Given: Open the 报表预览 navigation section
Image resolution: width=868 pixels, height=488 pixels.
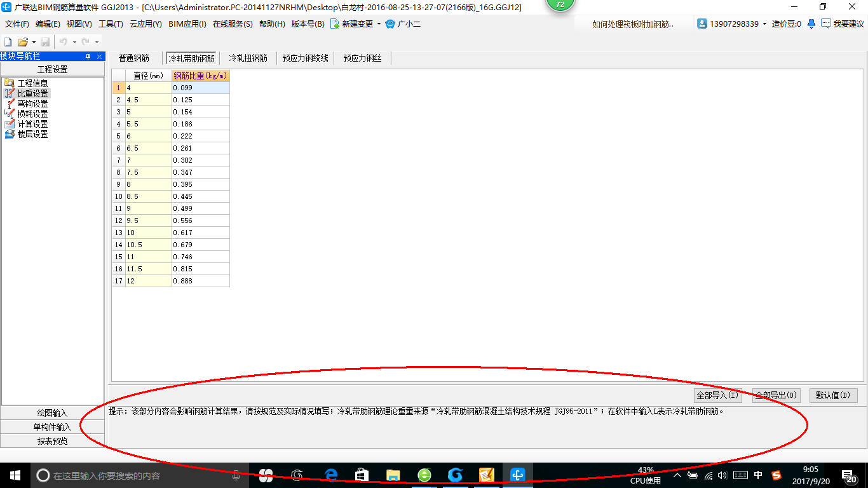Looking at the screenshot, I should pyautogui.click(x=52, y=441).
